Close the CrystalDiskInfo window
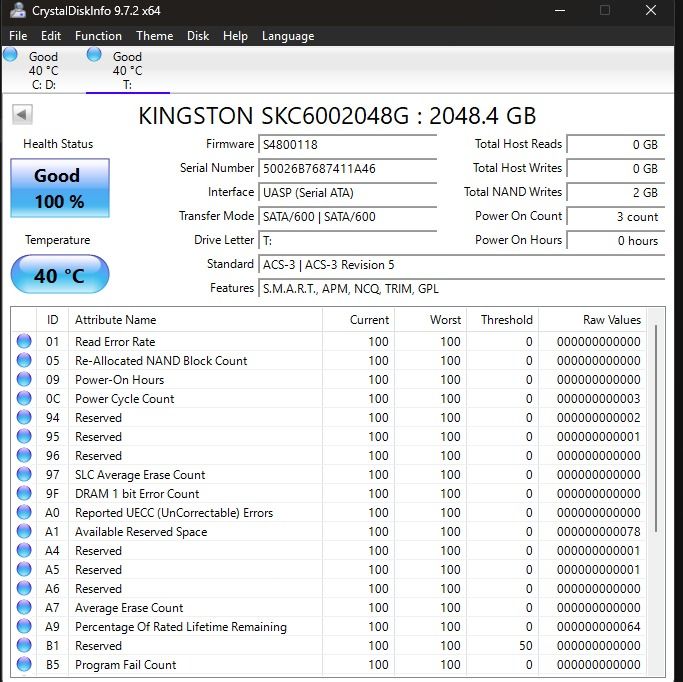683x682 pixels. point(651,10)
